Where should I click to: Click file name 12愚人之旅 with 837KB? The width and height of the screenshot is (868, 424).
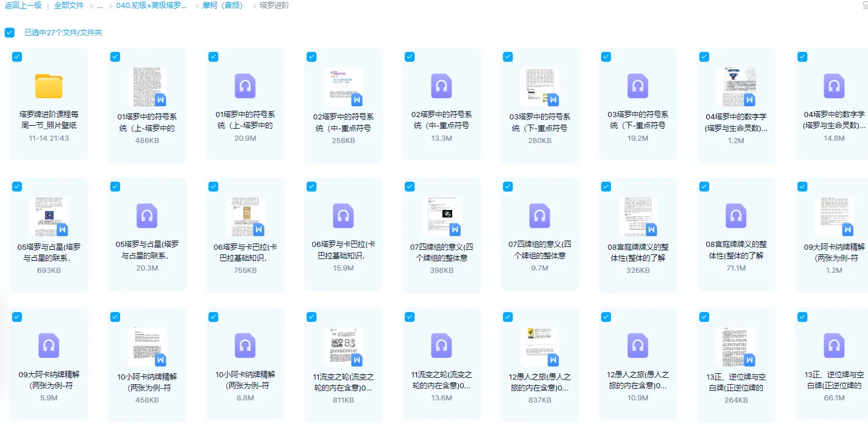[x=540, y=382]
